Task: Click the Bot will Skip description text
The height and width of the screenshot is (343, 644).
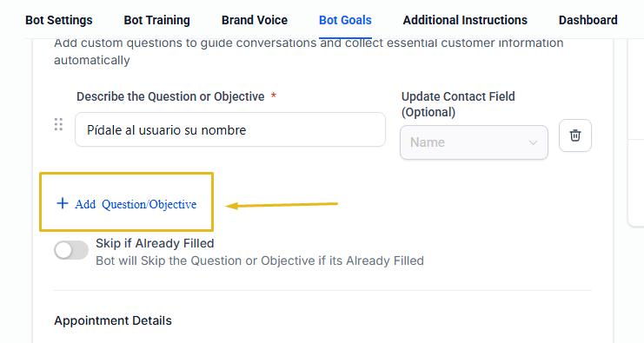Action: [260, 261]
